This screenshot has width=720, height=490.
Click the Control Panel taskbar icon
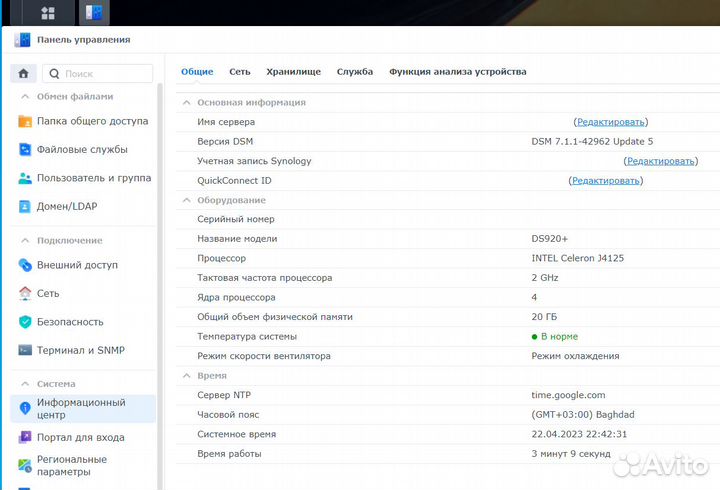coord(94,12)
